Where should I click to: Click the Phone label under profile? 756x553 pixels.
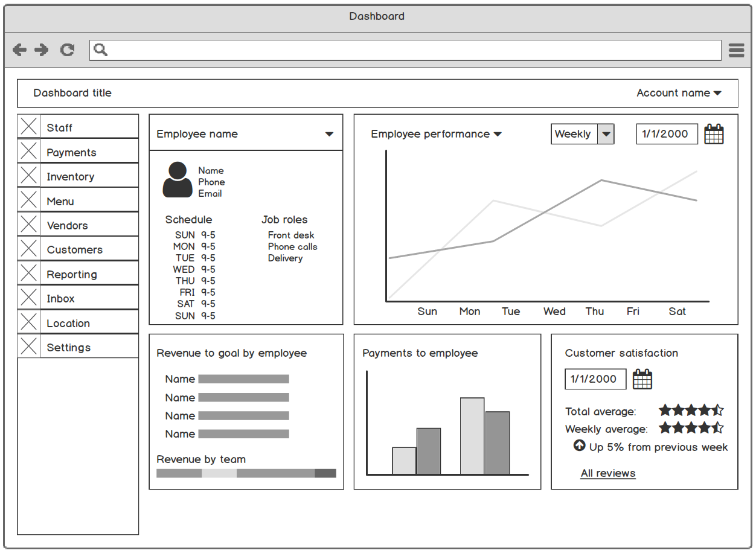211,182
